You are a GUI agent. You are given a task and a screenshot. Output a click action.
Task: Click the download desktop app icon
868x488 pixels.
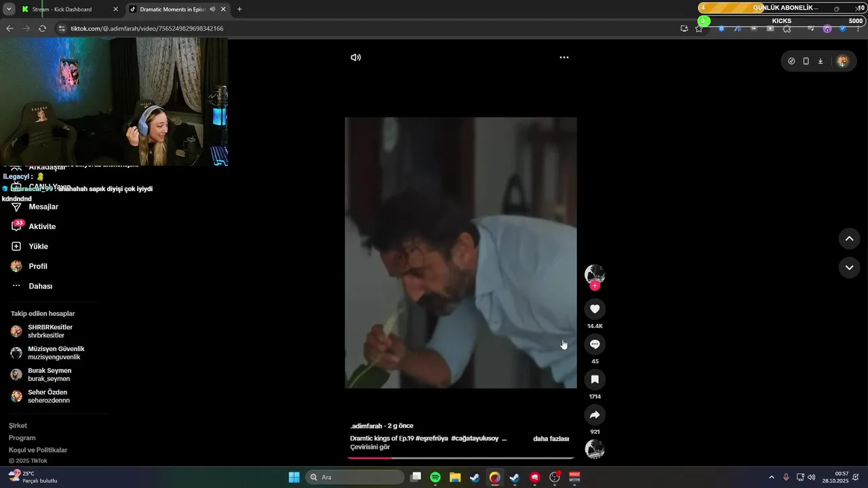[x=820, y=61]
